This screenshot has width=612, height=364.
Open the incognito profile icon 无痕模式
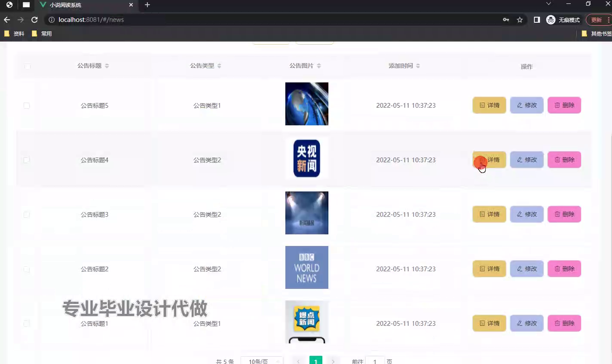(563, 20)
